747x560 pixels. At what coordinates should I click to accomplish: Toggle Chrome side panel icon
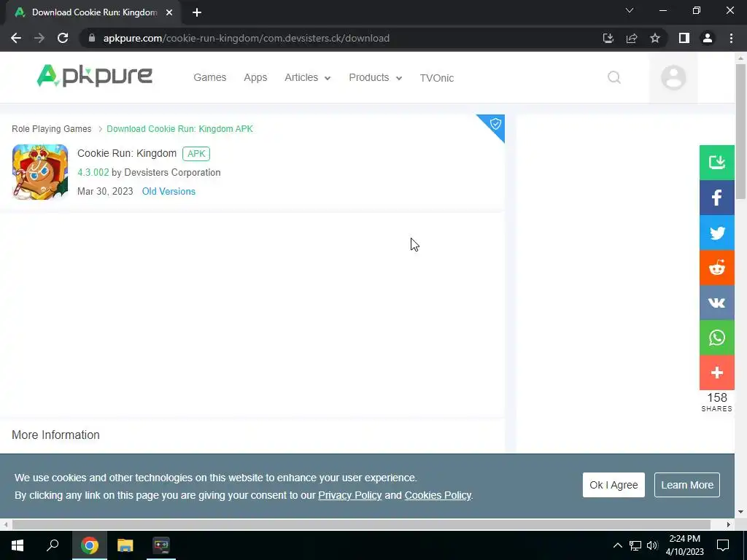click(x=684, y=38)
